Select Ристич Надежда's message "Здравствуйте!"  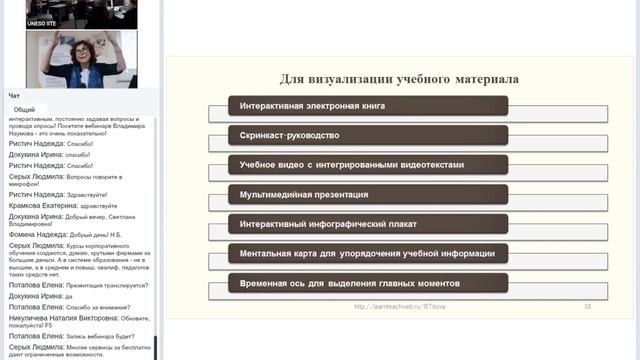[x=58, y=195]
